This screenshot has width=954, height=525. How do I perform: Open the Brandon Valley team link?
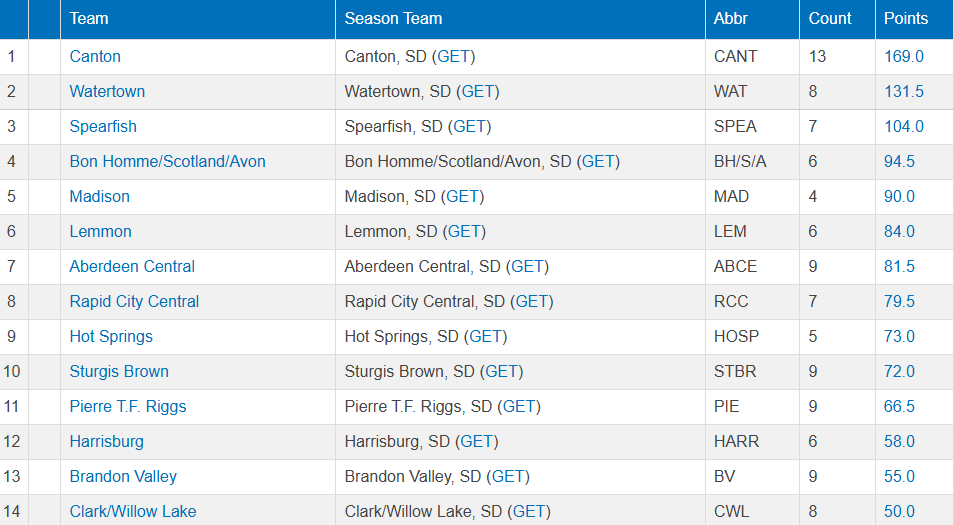point(123,477)
